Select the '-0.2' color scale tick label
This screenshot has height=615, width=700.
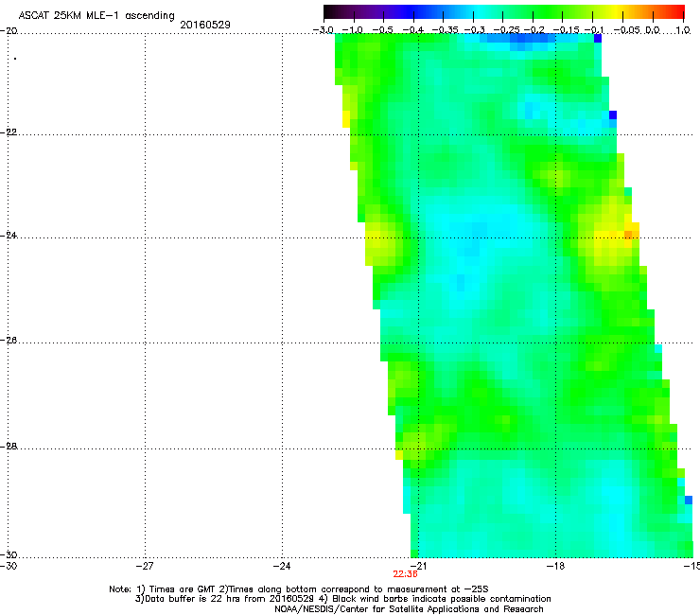point(534,30)
